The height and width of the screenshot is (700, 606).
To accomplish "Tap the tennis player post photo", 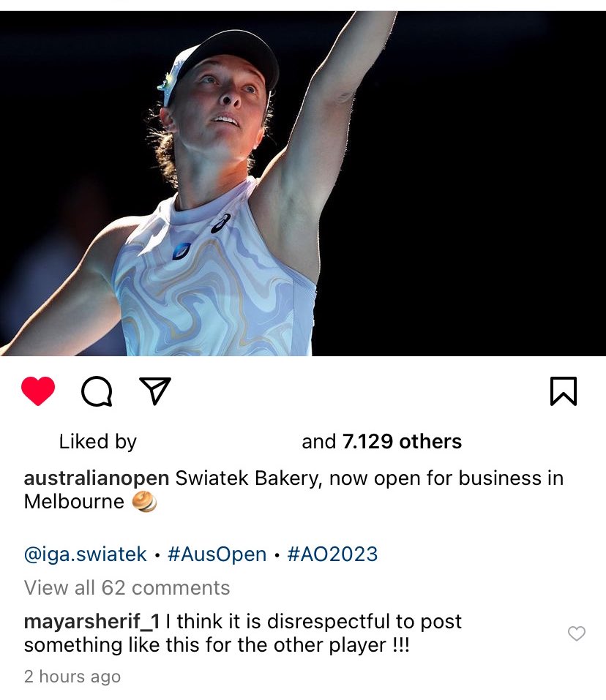I will [x=303, y=183].
